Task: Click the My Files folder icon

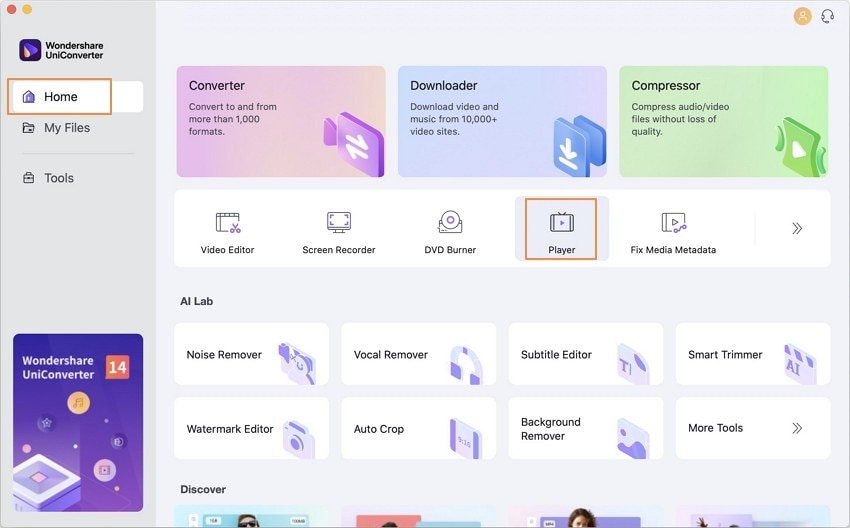Action: 28,128
